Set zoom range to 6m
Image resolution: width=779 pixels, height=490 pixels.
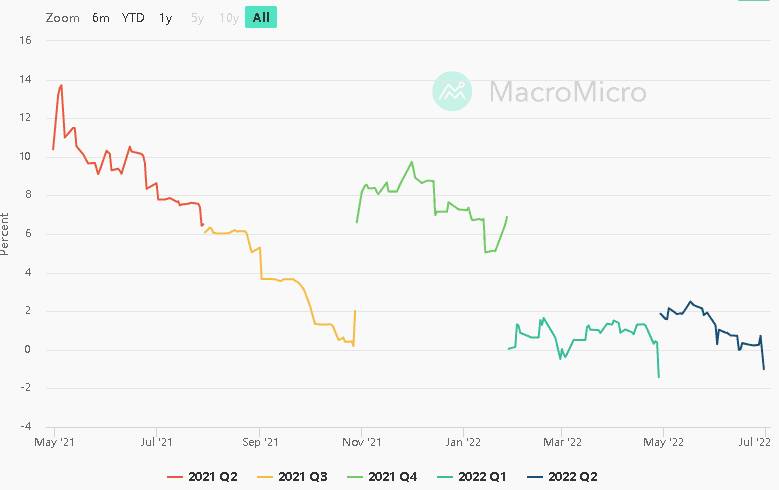tap(101, 18)
